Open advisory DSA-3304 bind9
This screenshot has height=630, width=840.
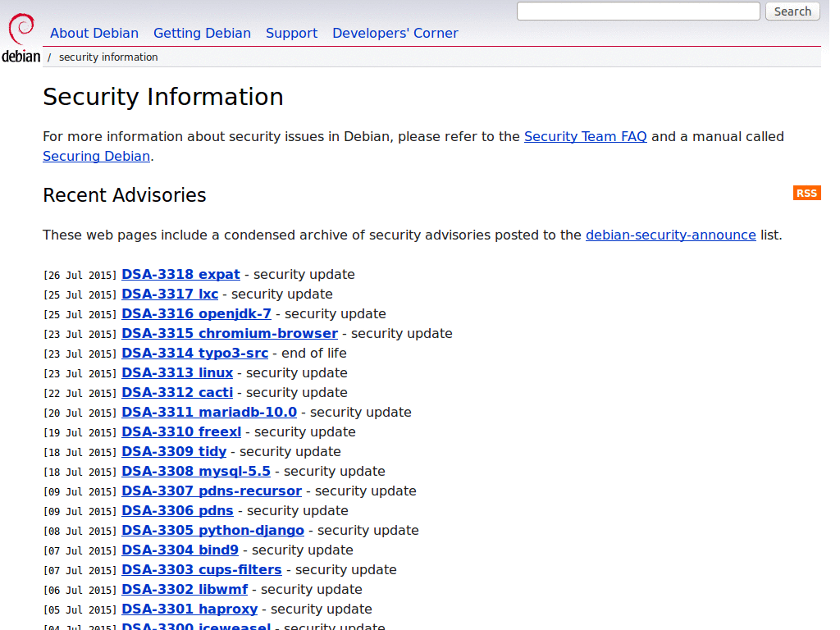coord(180,550)
